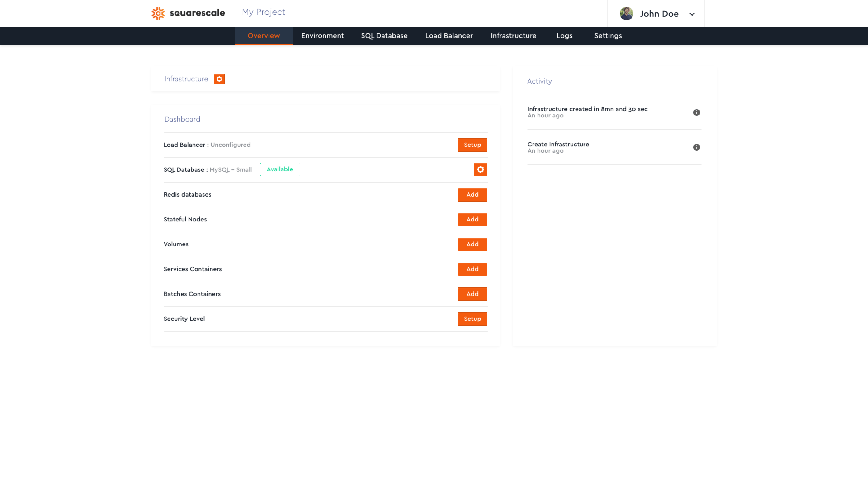Go to the SQL Database tab
868x488 pixels.
[x=384, y=36]
